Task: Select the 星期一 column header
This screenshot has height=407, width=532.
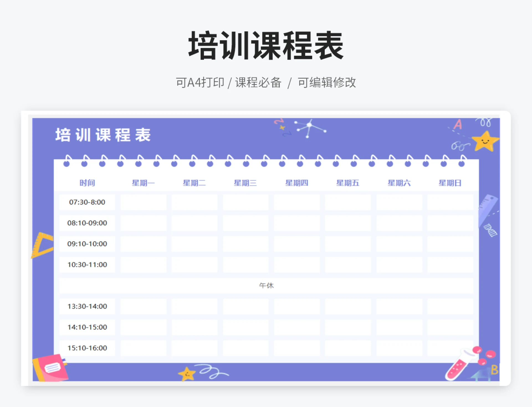Action: click(144, 182)
